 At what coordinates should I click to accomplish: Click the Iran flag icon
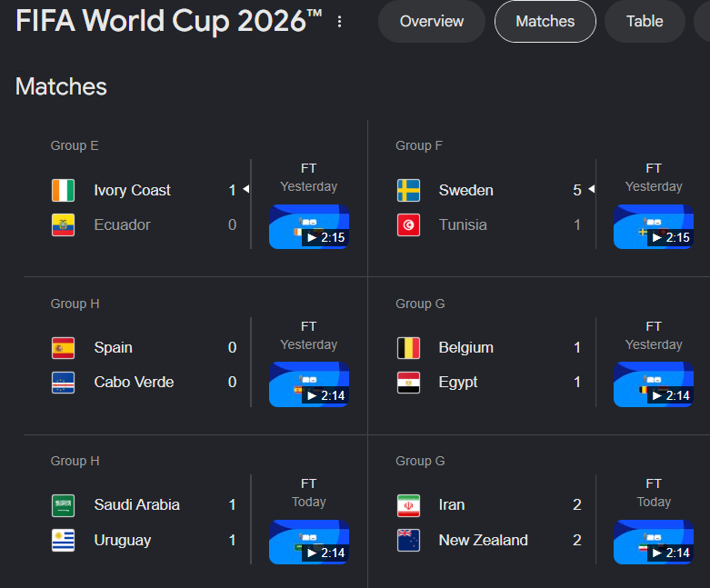coord(408,505)
